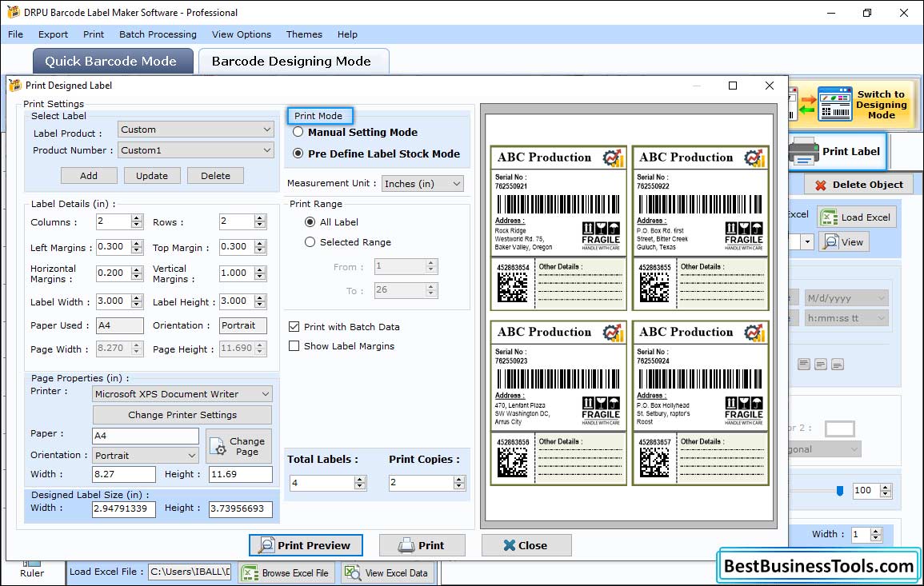This screenshot has height=586, width=924.
Task: Open the Batch Processing menu
Action: (158, 34)
